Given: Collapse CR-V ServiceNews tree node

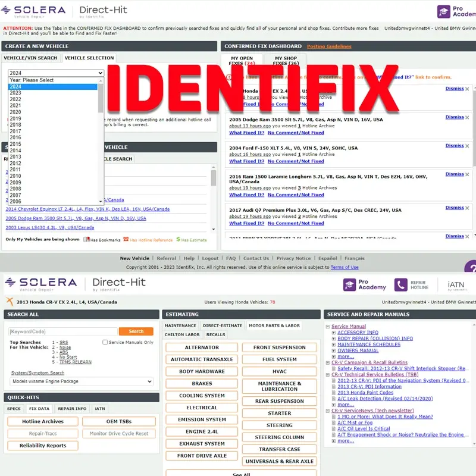Looking at the screenshot, I should click(x=328, y=411).
